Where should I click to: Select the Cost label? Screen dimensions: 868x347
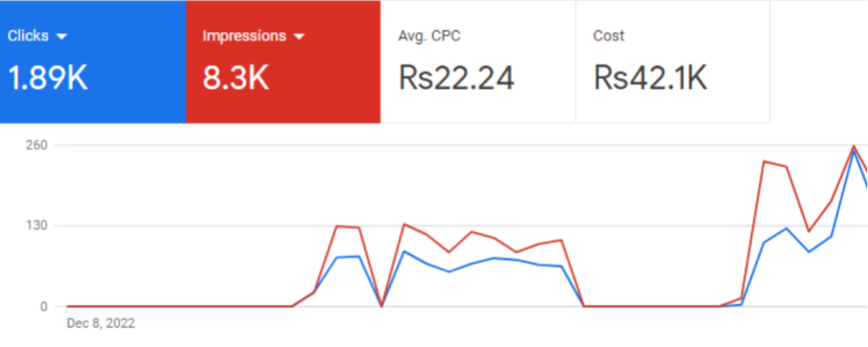coord(609,36)
